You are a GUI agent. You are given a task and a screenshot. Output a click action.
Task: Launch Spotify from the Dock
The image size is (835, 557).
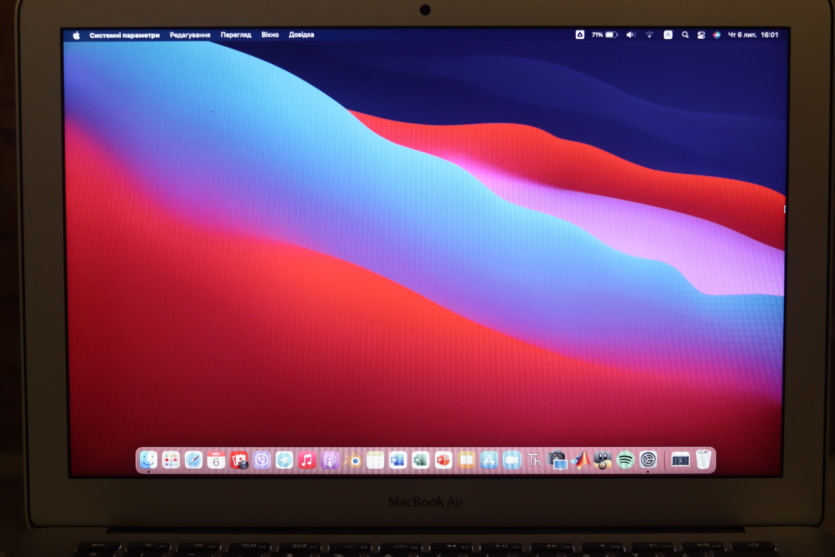coord(625,460)
